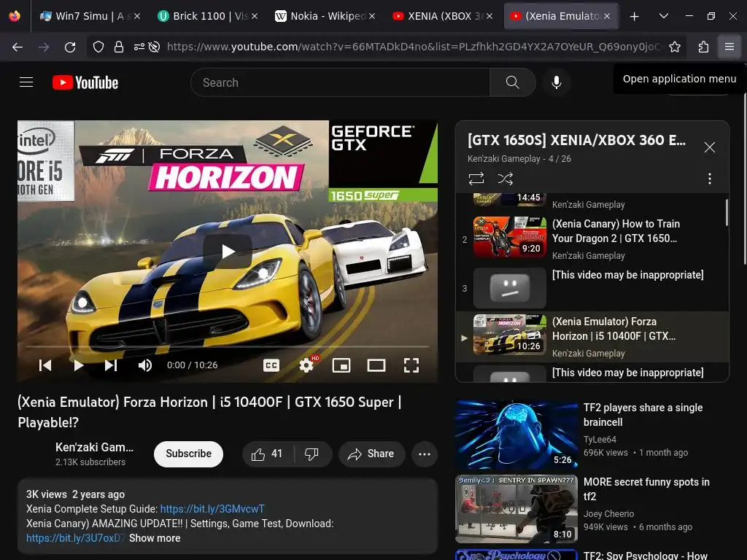Mute the video volume speaker icon

tap(145, 365)
